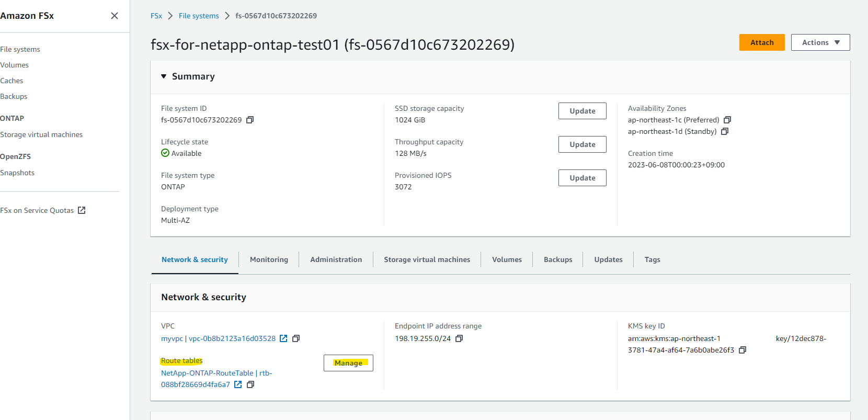
Task: Update throughput capacity
Action: 583,144
